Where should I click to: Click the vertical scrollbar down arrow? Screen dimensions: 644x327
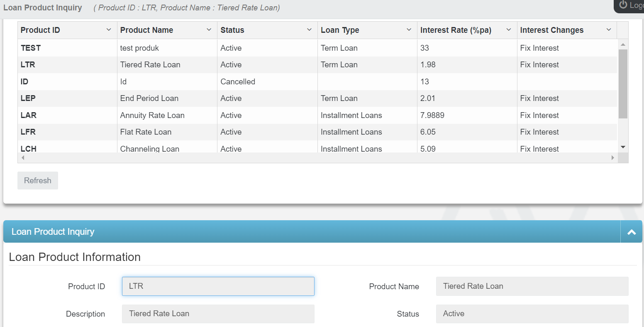(623, 147)
